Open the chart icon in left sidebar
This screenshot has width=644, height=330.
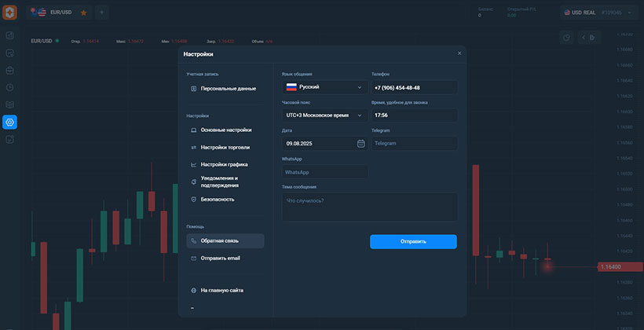pos(10,36)
